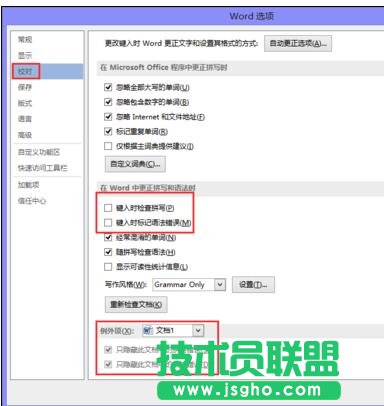Click the 在 Word 中更正拼写和语法时 header
This screenshot has height=406, width=384.
tap(148, 188)
